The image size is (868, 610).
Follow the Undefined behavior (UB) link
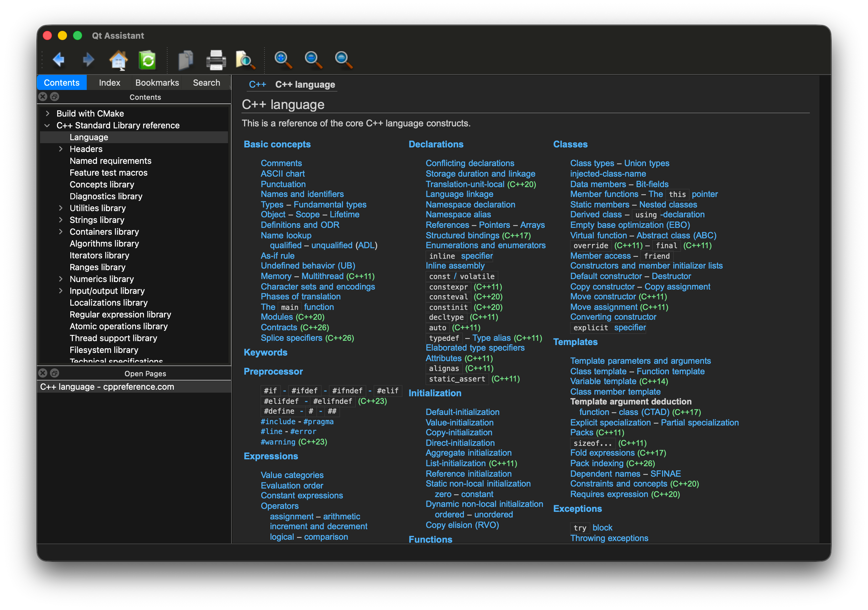tap(308, 266)
